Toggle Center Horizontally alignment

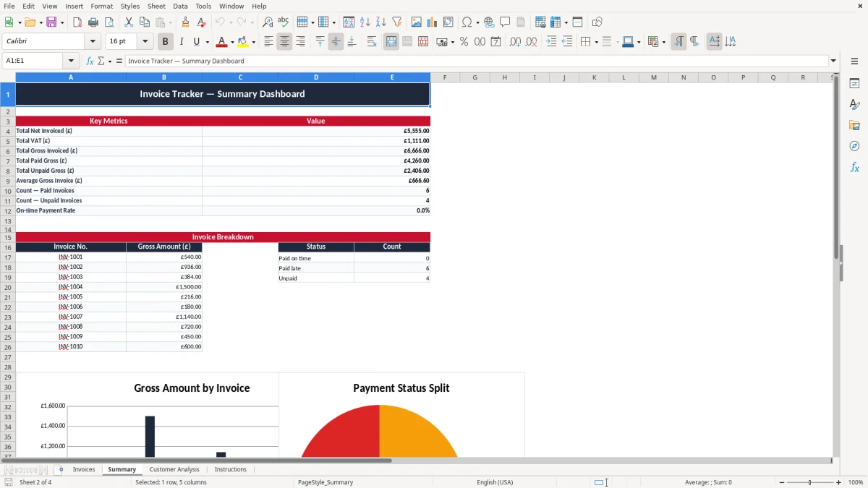[284, 42]
